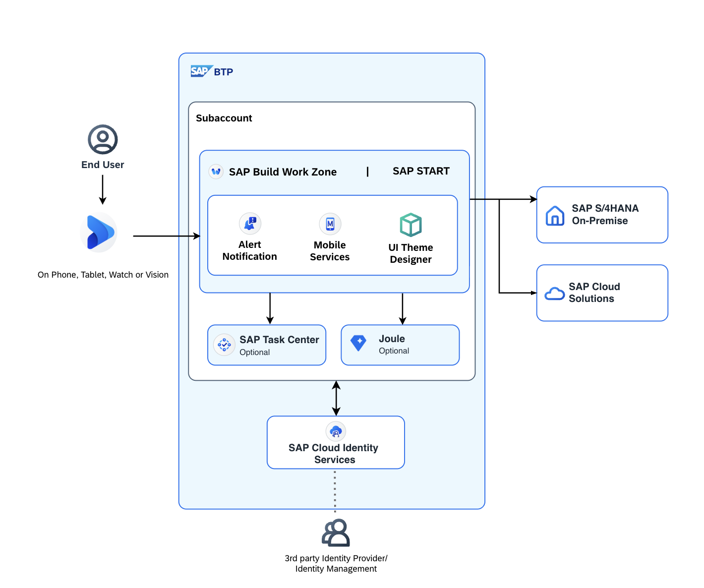
Task: Select the On Phone, Tablet, Watch caption
Action: 103,275
